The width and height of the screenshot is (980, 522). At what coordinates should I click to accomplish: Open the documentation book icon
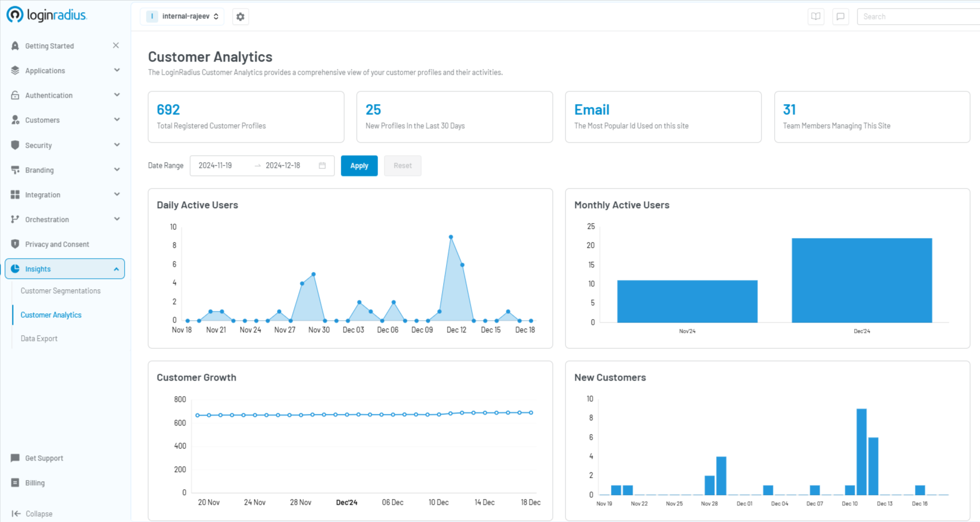(816, 17)
